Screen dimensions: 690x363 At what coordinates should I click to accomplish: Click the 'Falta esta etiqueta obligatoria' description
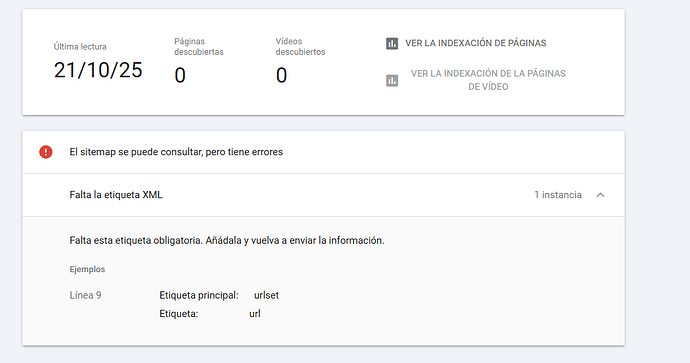227,241
